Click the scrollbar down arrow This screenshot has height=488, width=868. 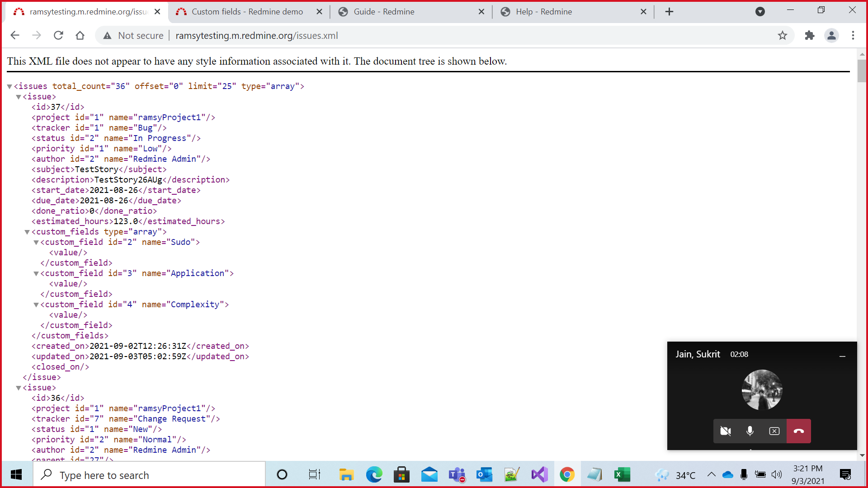[862, 455]
